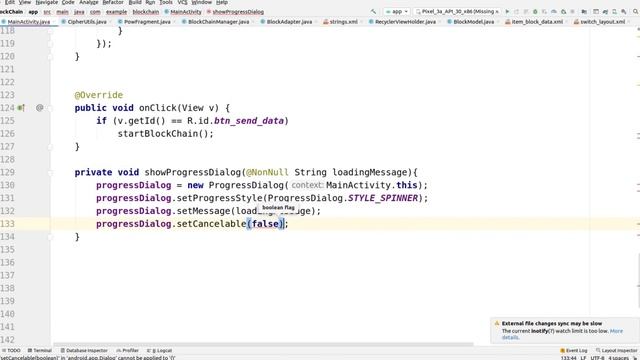This screenshot has height=360, width=640.
Task: Click fold end marker on line 127
Action: pyautogui.click(x=50, y=147)
